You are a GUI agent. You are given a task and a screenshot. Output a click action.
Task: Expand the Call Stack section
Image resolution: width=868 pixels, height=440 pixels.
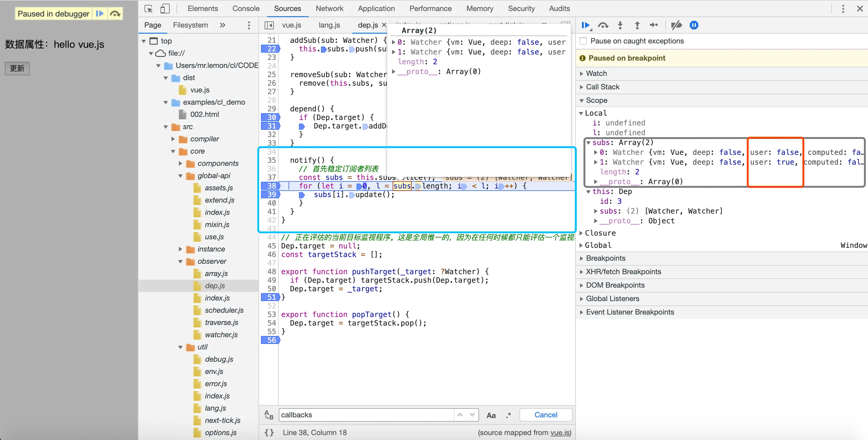pyautogui.click(x=602, y=87)
